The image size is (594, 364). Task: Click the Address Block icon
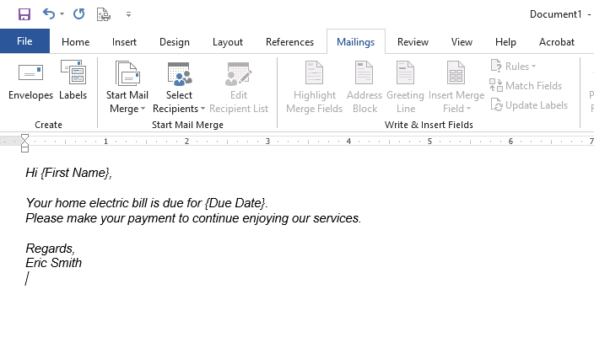[364, 72]
